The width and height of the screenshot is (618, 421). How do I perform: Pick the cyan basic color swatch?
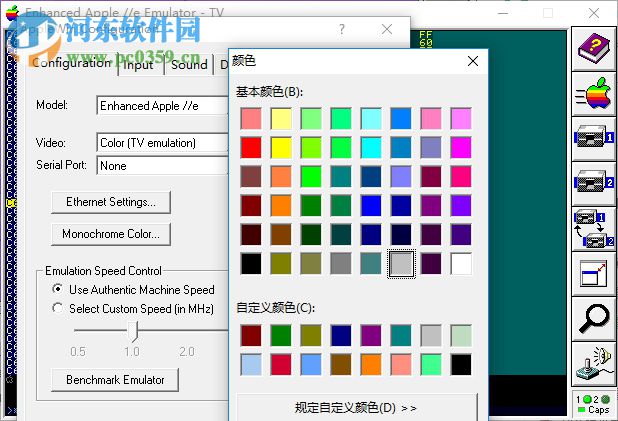coord(371,147)
